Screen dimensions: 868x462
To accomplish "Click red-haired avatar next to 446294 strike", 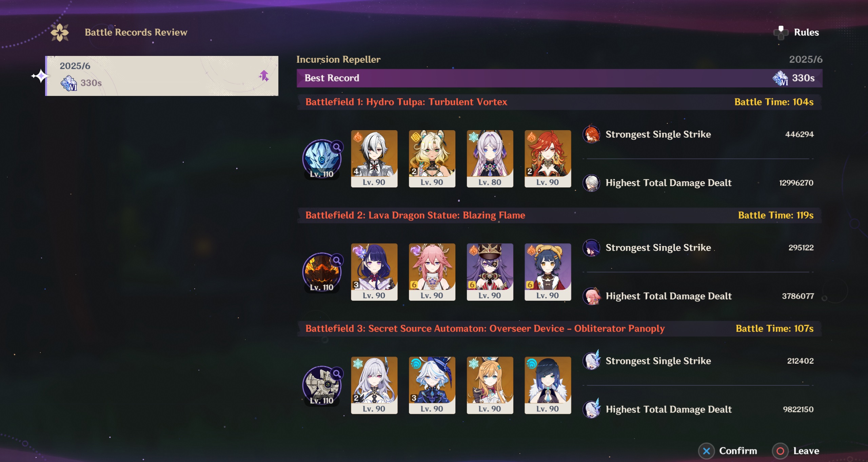I will click(x=592, y=134).
